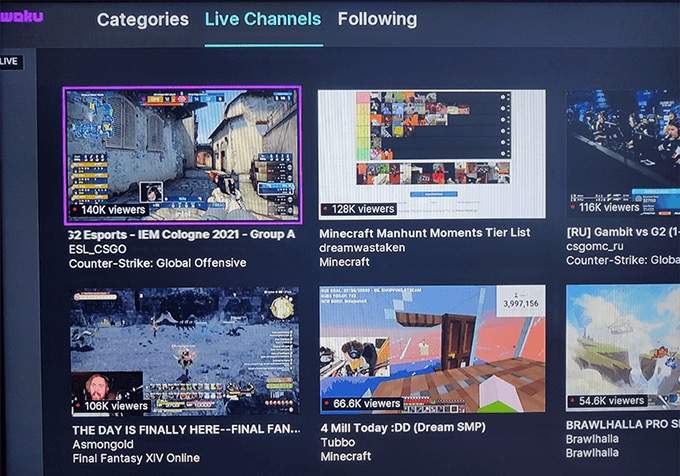The image size is (680, 476).
Task: Open the Minecraft Manhunt Tier List thumbnail
Action: tap(432, 154)
